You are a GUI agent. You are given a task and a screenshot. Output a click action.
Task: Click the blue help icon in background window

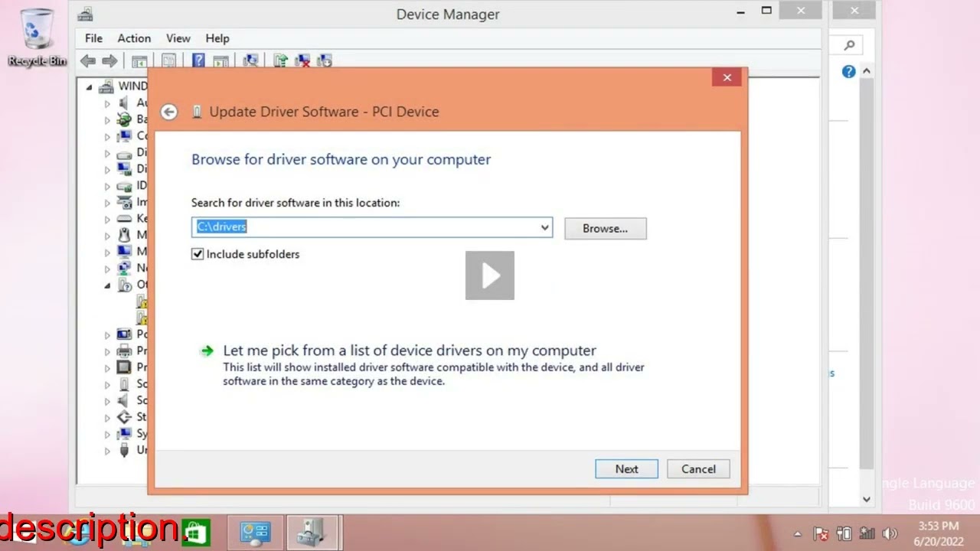[848, 72]
